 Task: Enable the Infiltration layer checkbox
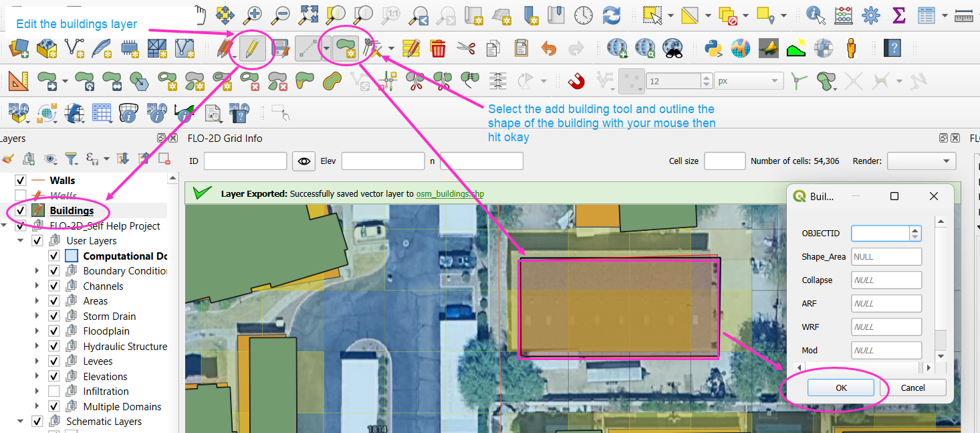click(55, 392)
